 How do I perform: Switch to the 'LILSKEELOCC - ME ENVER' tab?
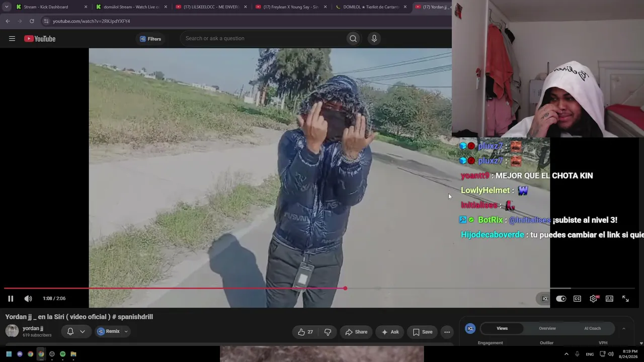211,7
